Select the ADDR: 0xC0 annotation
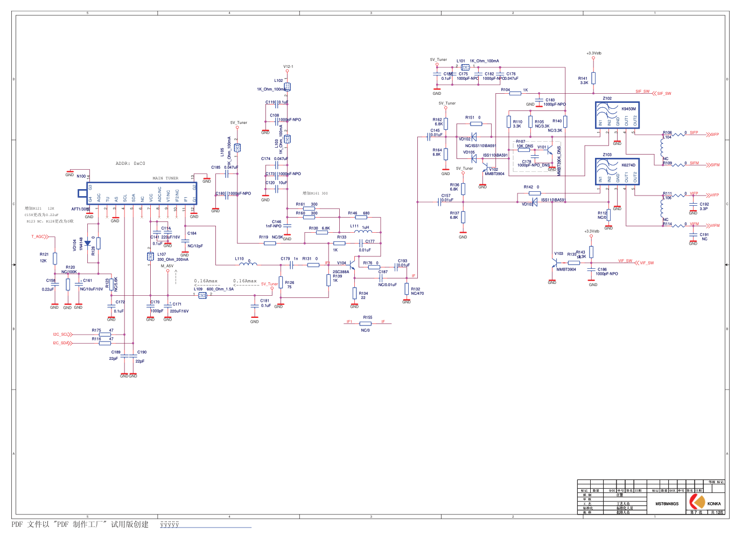This screenshot has width=756, height=535. coord(130,163)
